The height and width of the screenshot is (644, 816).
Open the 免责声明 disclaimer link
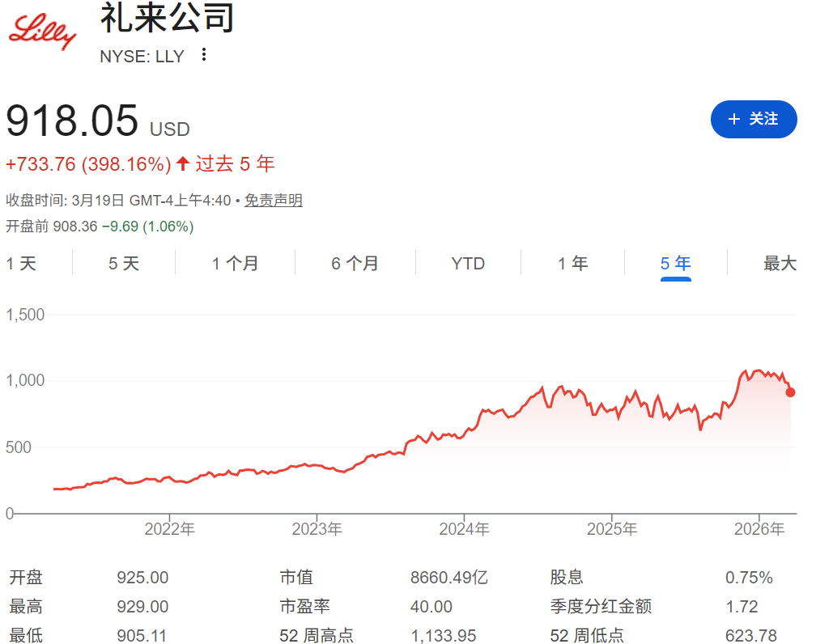click(274, 200)
